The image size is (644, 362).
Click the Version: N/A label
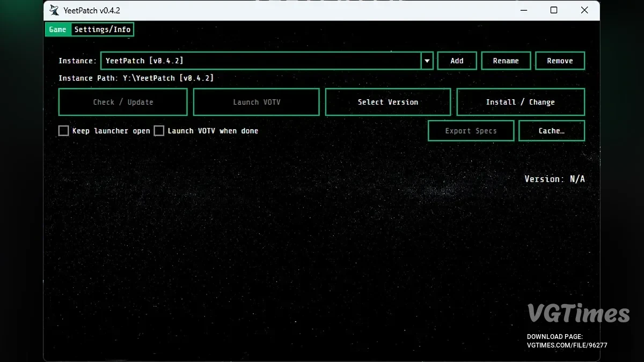(554, 179)
